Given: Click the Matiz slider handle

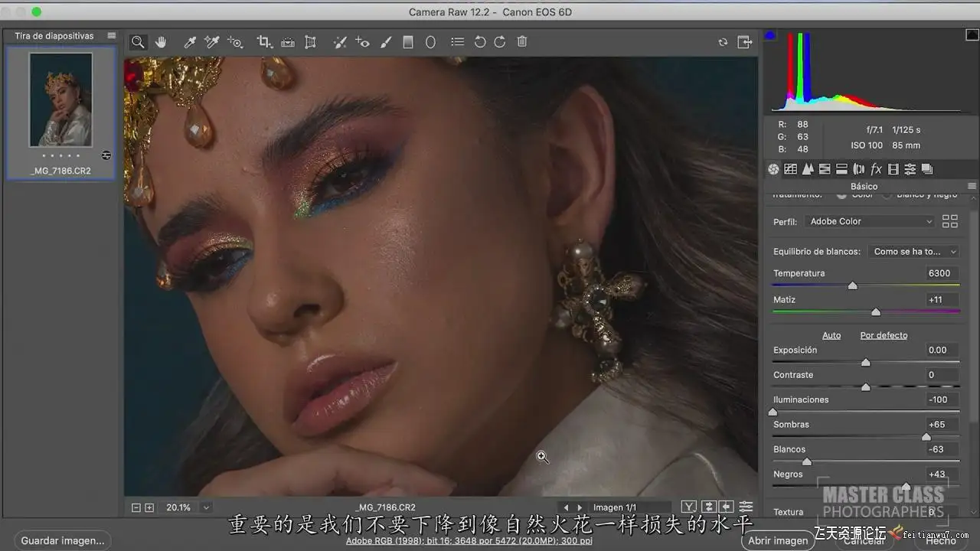Looking at the screenshot, I should tap(876, 312).
